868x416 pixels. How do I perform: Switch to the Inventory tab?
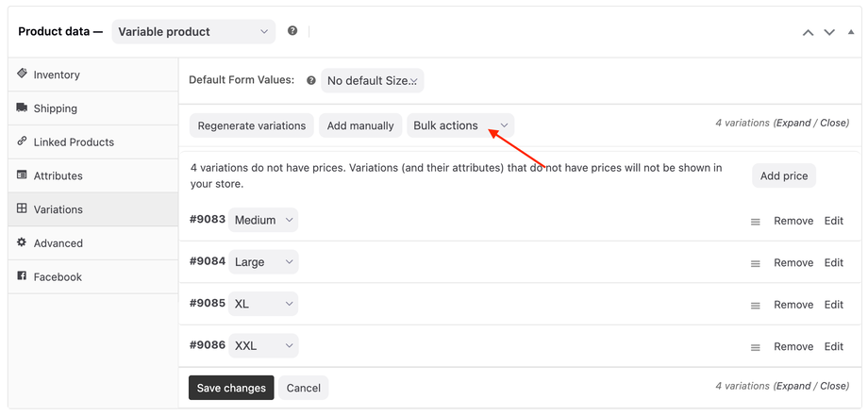57,75
